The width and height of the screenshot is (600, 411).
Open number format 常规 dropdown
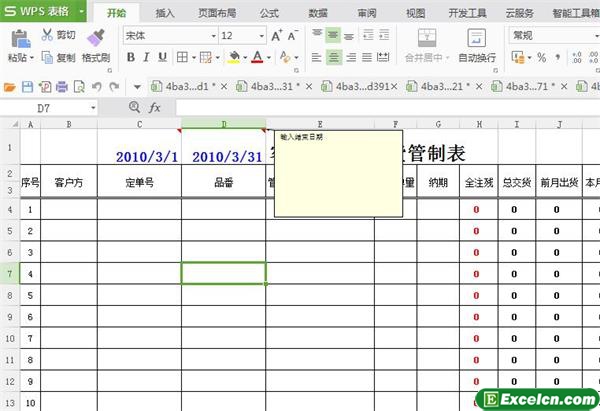597,36
